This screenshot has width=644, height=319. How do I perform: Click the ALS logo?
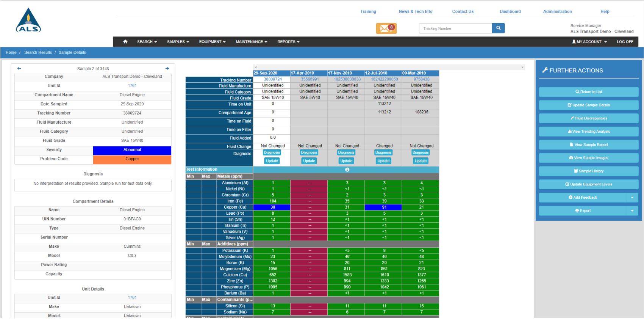tap(28, 21)
